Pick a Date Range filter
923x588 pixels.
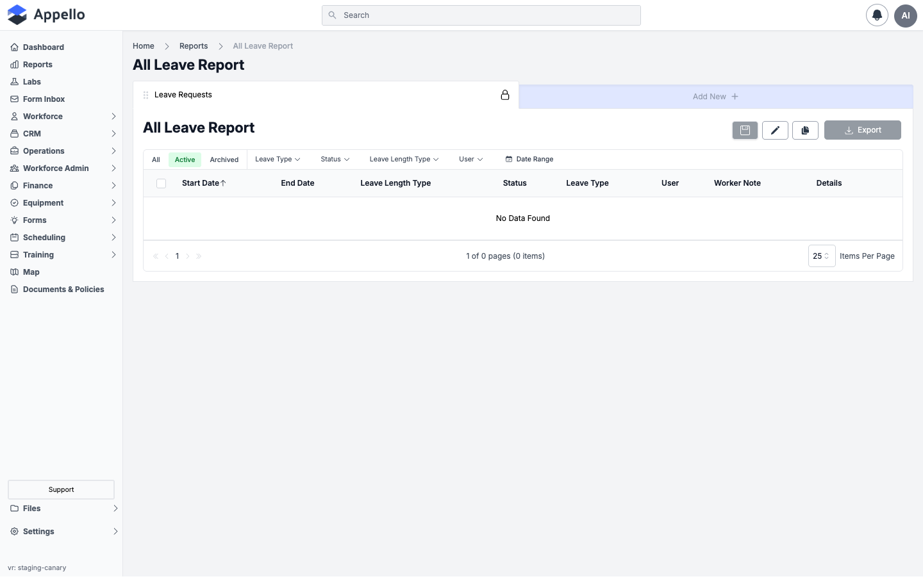click(x=529, y=159)
